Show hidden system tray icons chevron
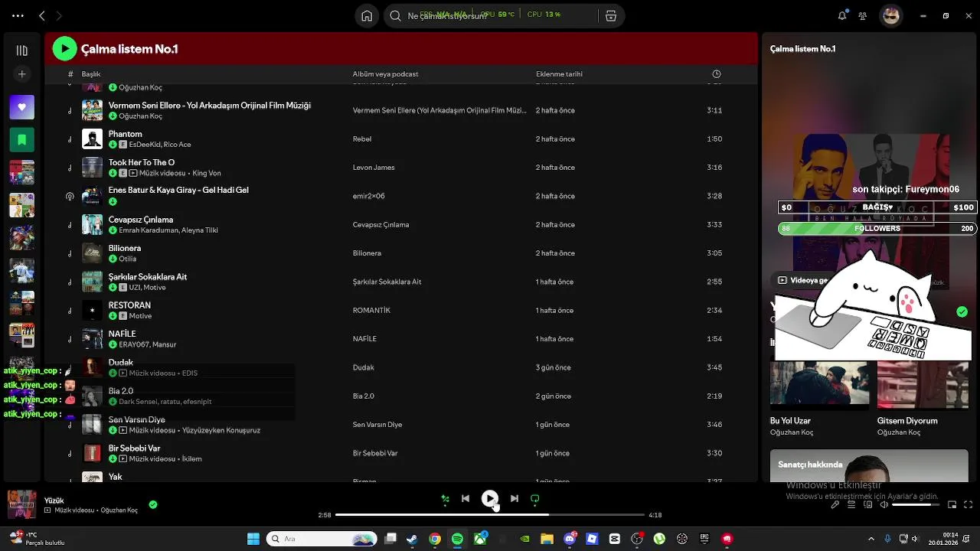Image resolution: width=980 pixels, height=551 pixels. [x=871, y=539]
